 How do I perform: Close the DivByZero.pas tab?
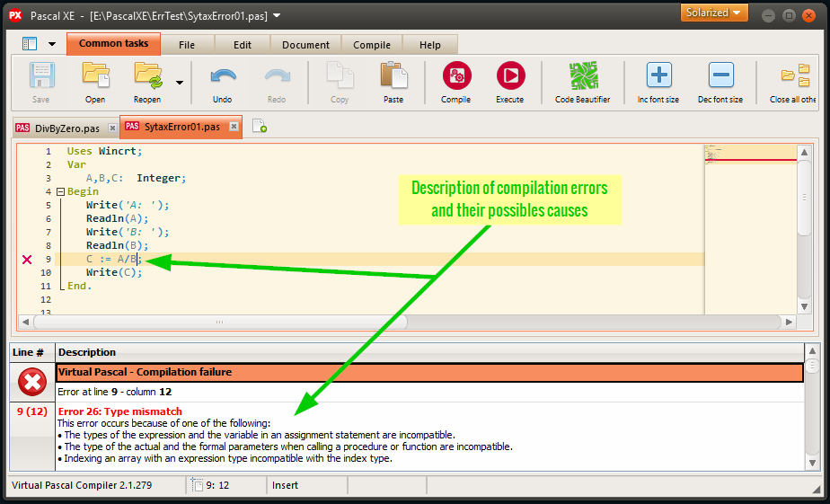[112, 128]
